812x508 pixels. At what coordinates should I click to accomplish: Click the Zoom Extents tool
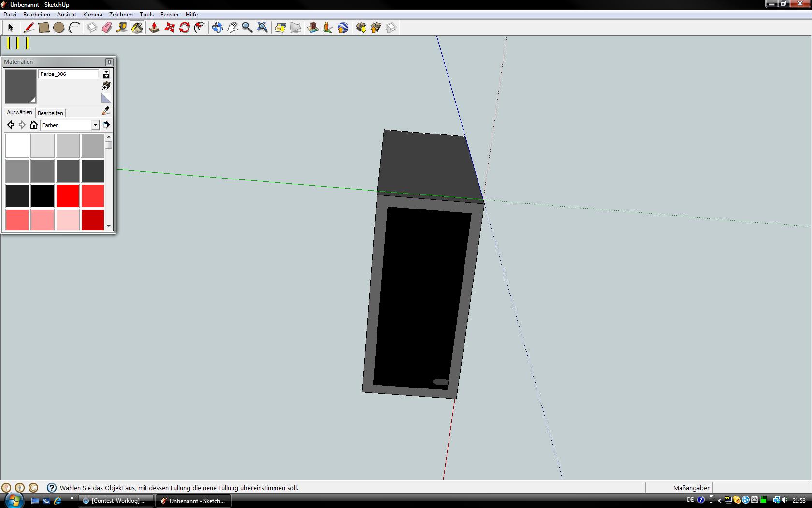coord(262,28)
